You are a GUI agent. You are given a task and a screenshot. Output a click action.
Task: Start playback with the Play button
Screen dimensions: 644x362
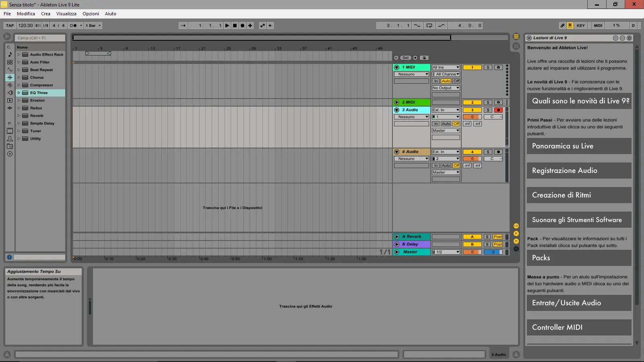(227, 25)
